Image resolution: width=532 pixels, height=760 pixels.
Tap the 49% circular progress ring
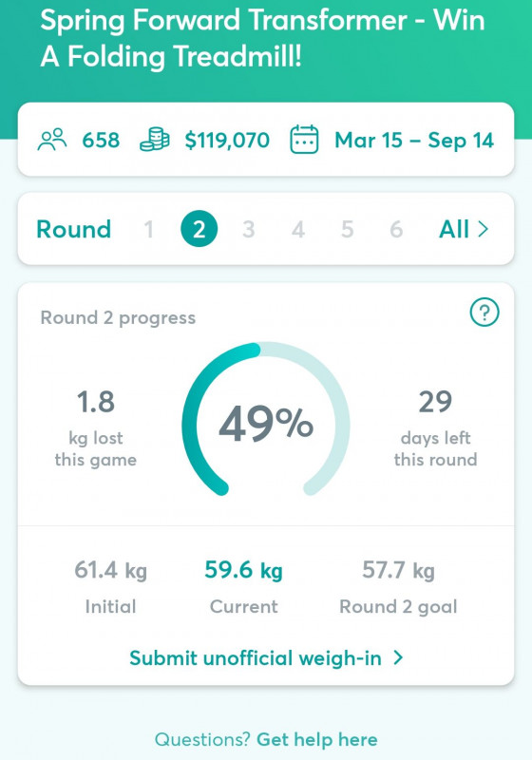tap(266, 419)
